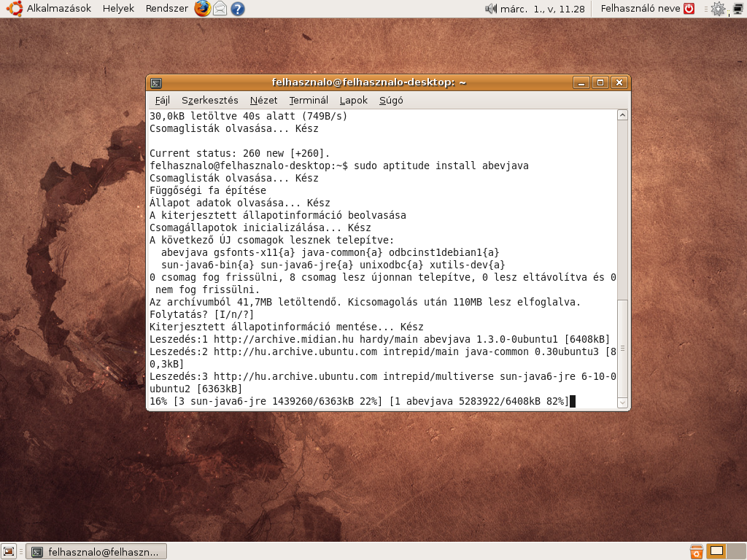747x560 pixels.
Task: Click the red power button icon
Action: (x=689, y=9)
